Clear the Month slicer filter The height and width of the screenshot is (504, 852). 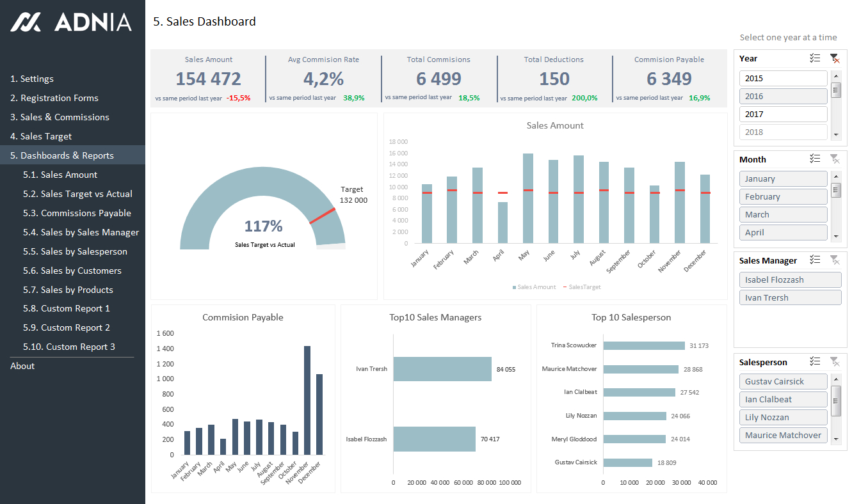tap(835, 159)
